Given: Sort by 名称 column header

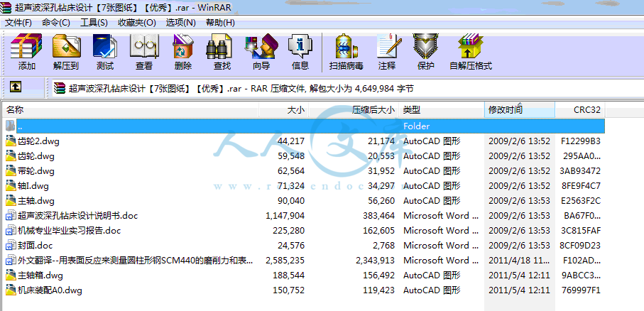Looking at the screenshot, I should (x=131, y=109).
